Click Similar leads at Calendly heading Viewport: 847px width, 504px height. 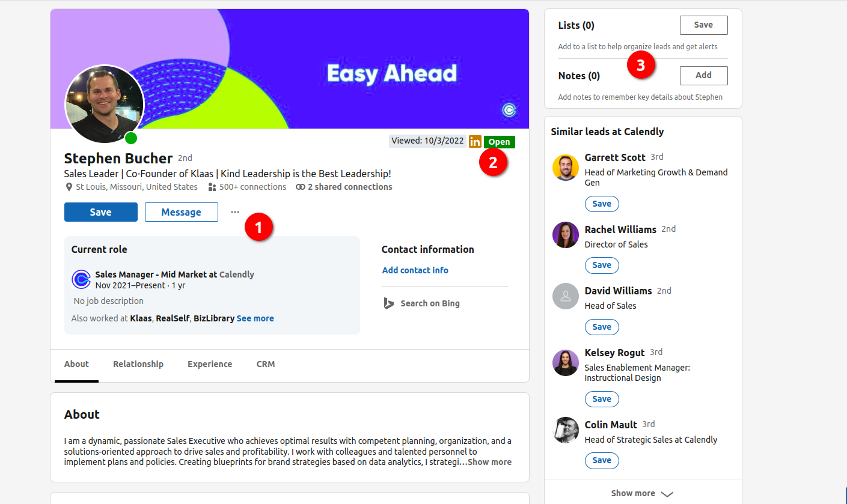pyautogui.click(x=607, y=132)
